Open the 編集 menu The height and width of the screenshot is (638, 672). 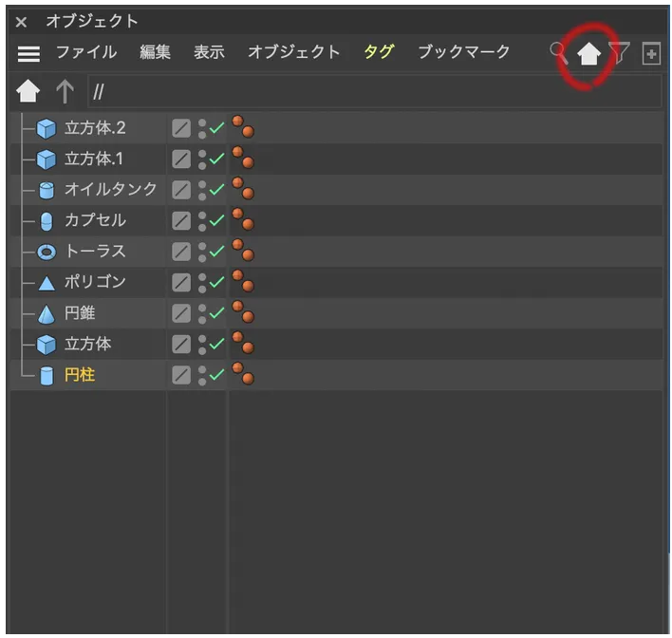click(x=155, y=52)
